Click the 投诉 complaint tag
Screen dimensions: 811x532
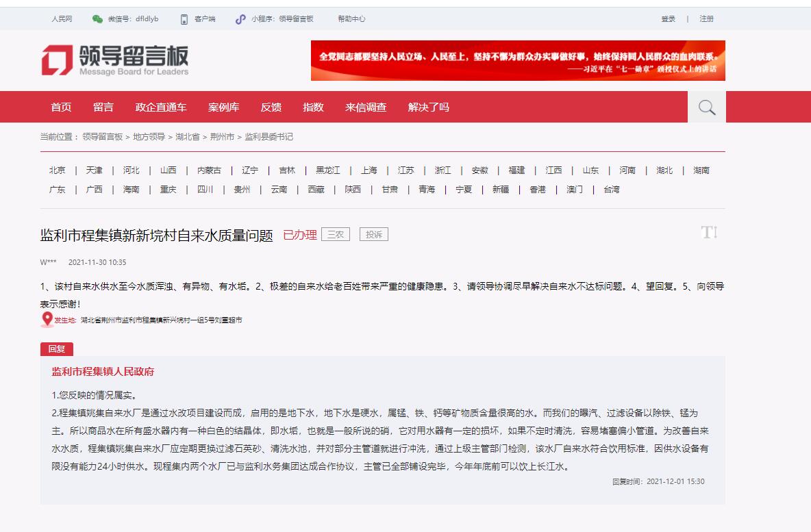click(x=373, y=235)
